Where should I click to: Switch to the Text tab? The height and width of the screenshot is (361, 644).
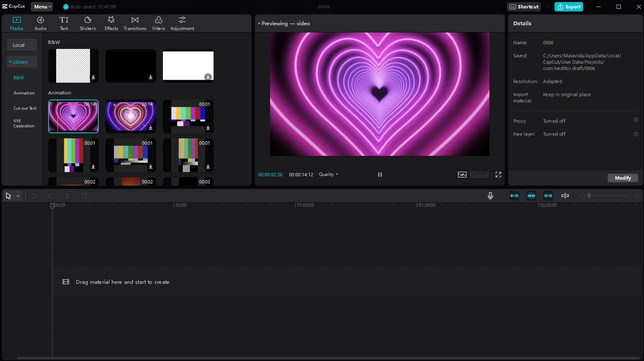tap(64, 22)
